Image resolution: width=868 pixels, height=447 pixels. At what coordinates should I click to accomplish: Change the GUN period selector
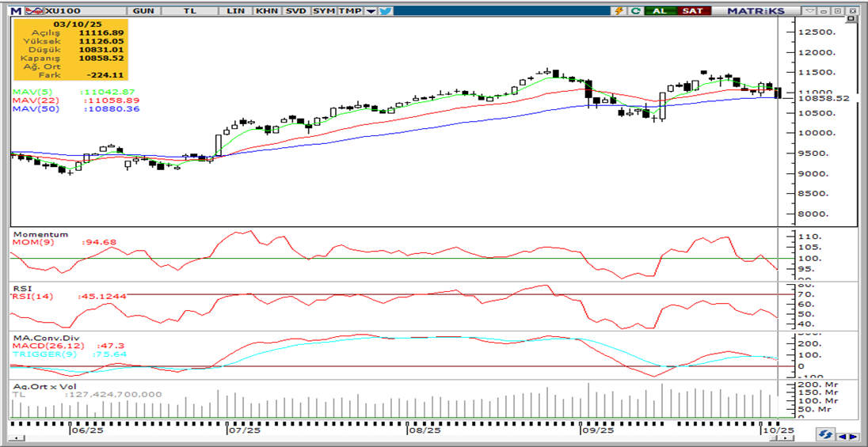pos(144,11)
